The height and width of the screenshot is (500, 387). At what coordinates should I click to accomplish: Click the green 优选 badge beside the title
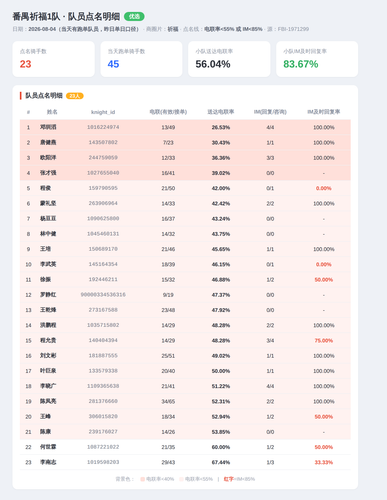coord(134,16)
